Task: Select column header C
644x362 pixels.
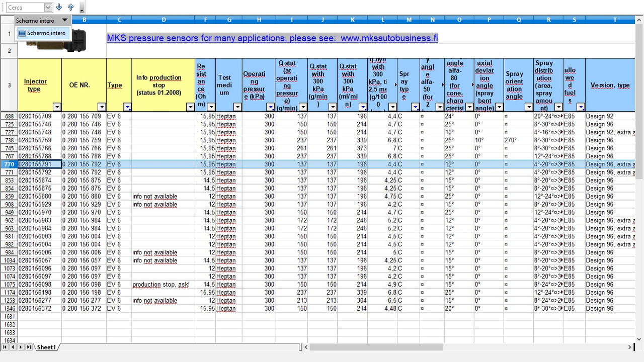Action: click(119, 20)
